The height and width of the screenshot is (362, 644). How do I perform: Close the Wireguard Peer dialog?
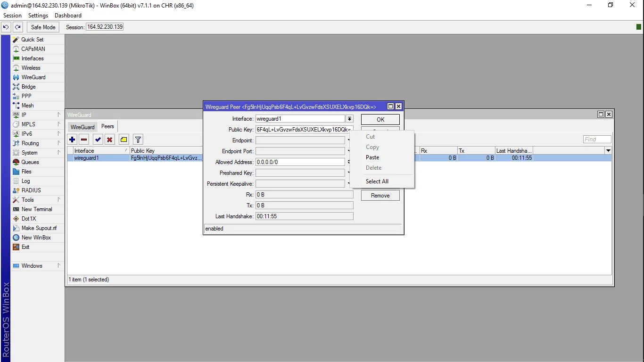(398, 107)
